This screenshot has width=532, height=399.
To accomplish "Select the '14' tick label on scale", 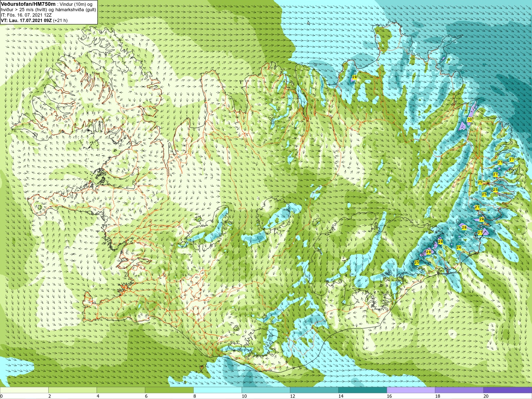I will click(341, 397).
